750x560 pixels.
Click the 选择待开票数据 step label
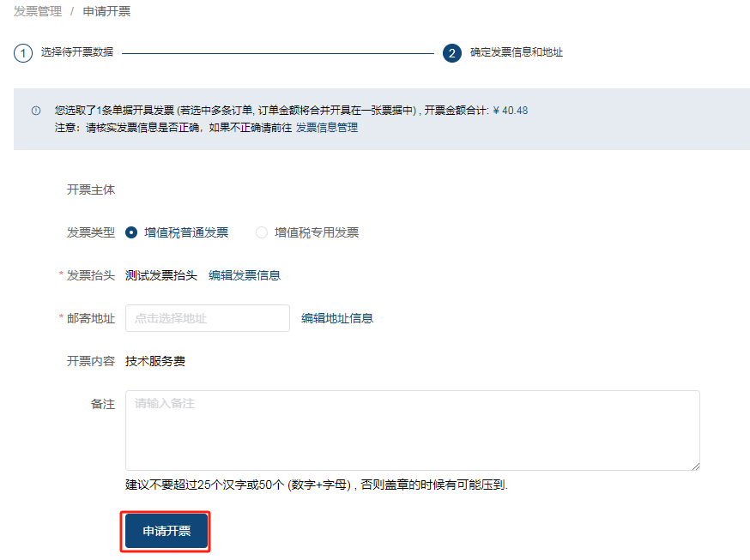click(76, 52)
